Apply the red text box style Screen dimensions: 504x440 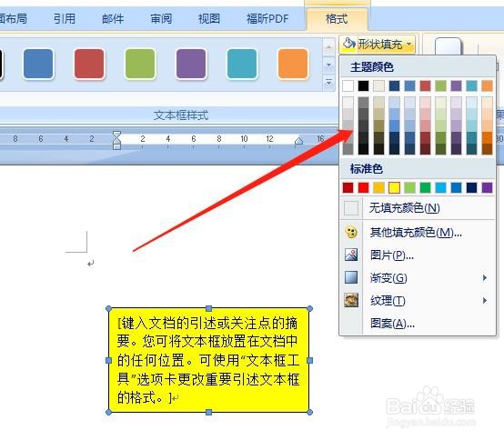(x=89, y=64)
